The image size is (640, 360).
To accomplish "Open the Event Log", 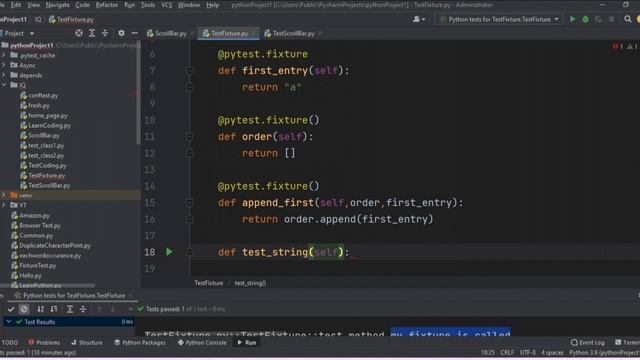I will [x=588, y=342].
